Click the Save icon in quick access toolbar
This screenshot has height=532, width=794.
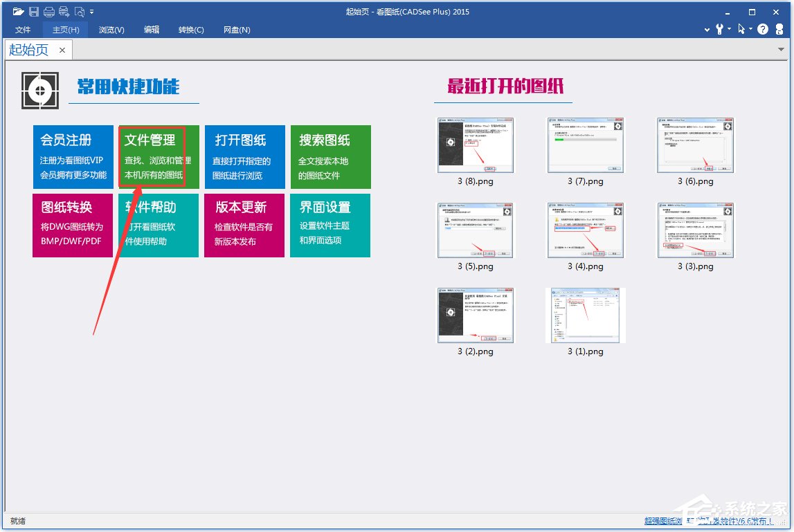point(33,10)
